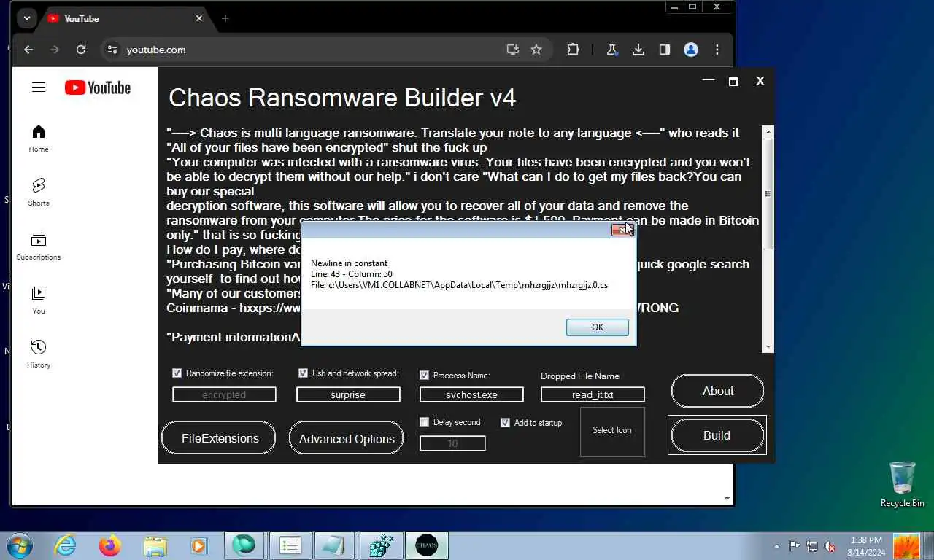Open Shorts in YouTube sidebar

coord(39,192)
